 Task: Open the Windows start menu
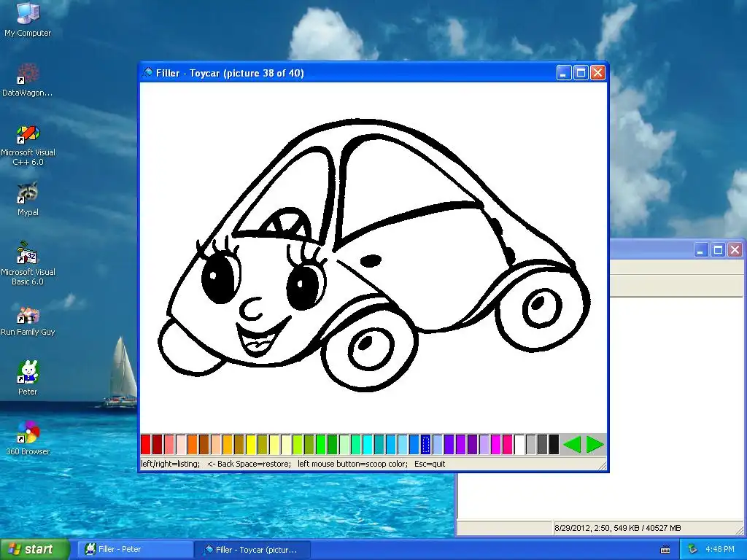coord(34,550)
